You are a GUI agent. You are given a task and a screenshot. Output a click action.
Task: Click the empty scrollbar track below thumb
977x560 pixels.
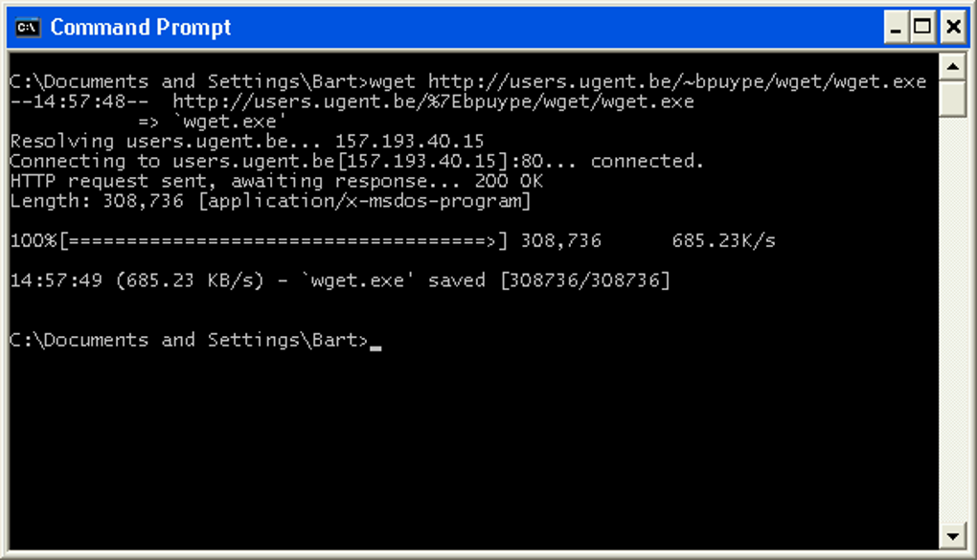click(x=952, y=320)
